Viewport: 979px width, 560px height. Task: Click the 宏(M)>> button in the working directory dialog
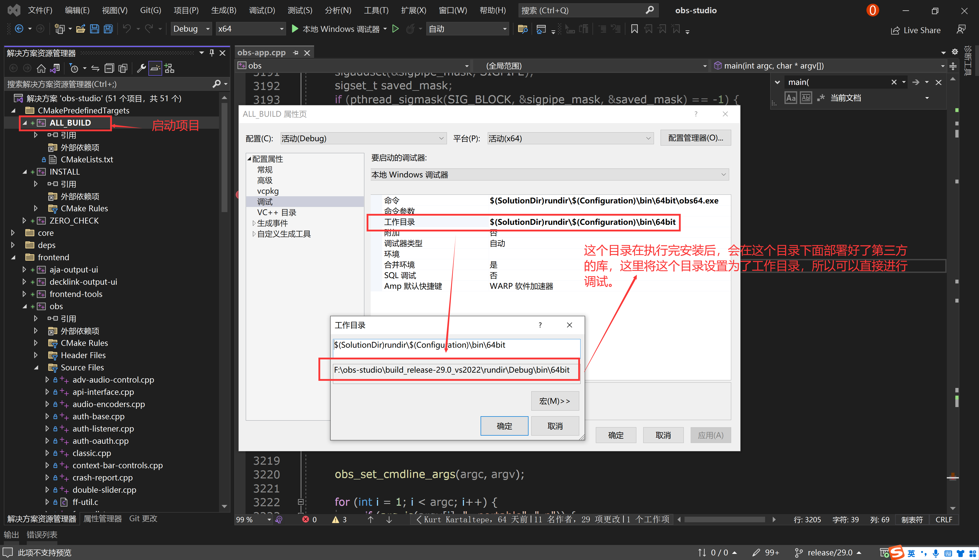(555, 400)
